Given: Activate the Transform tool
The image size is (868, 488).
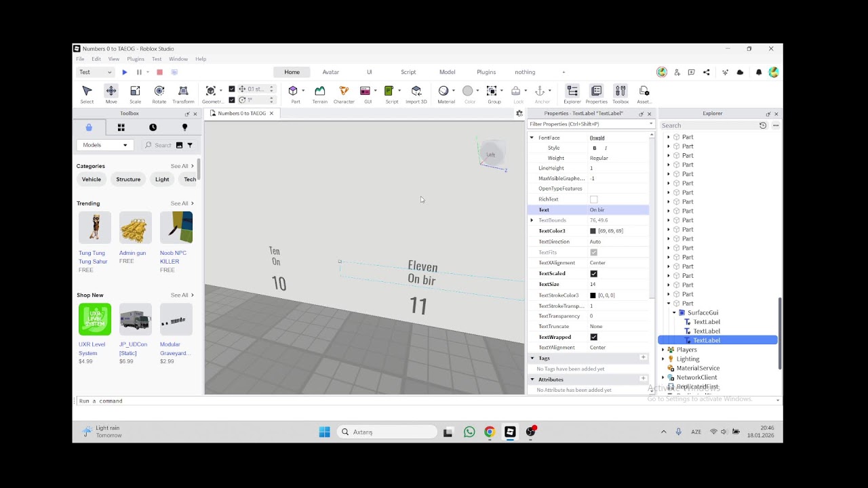Looking at the screenshot, I should click(183, 94).
